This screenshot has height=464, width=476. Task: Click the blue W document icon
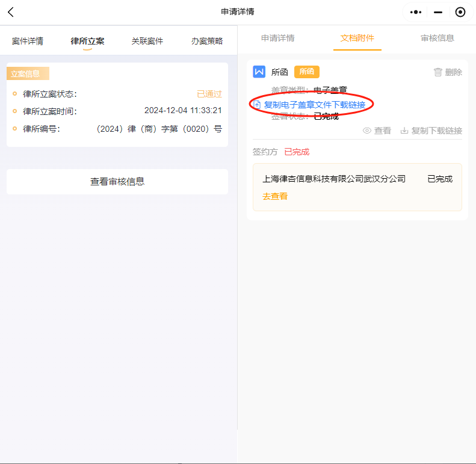259,72
